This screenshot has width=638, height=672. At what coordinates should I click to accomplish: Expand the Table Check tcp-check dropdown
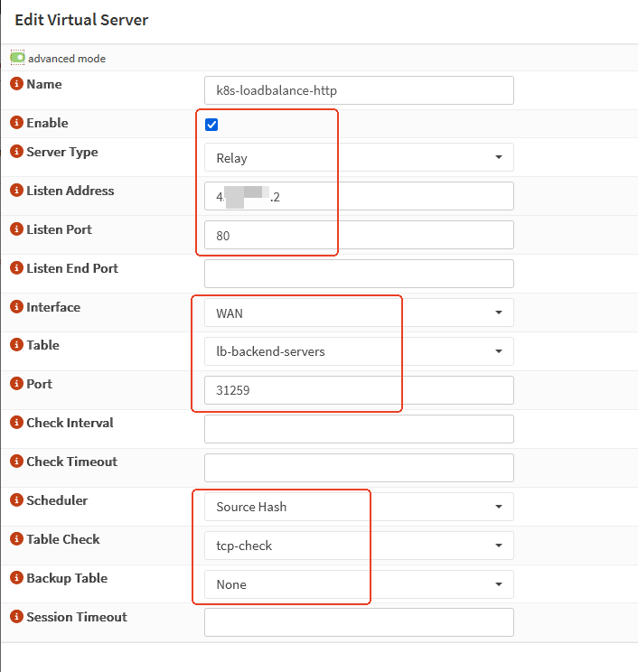point(359,546)
